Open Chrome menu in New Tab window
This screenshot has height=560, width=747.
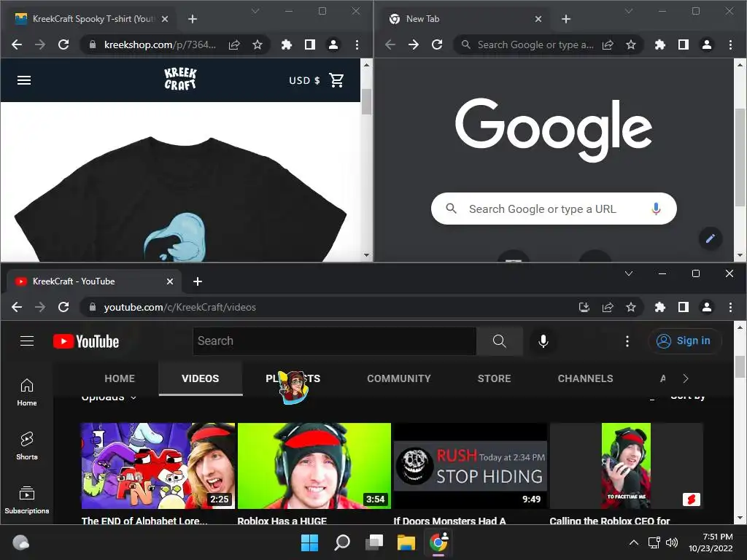730,44
